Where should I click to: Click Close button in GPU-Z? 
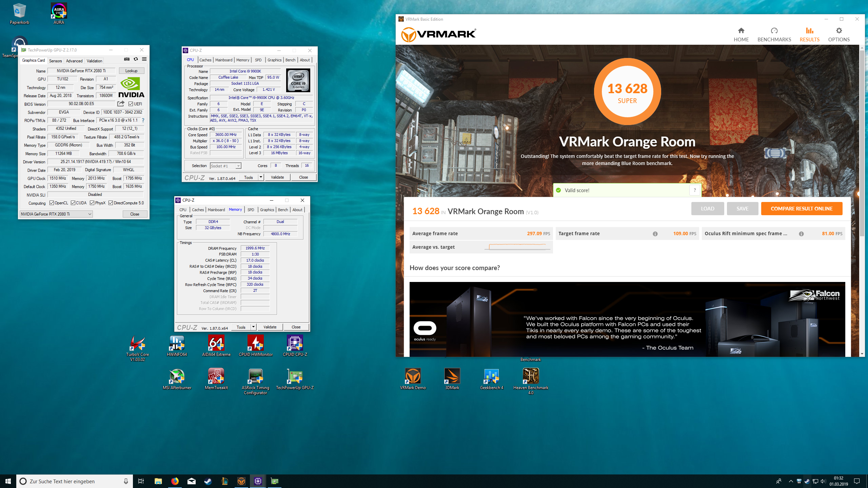coord(135,214)
